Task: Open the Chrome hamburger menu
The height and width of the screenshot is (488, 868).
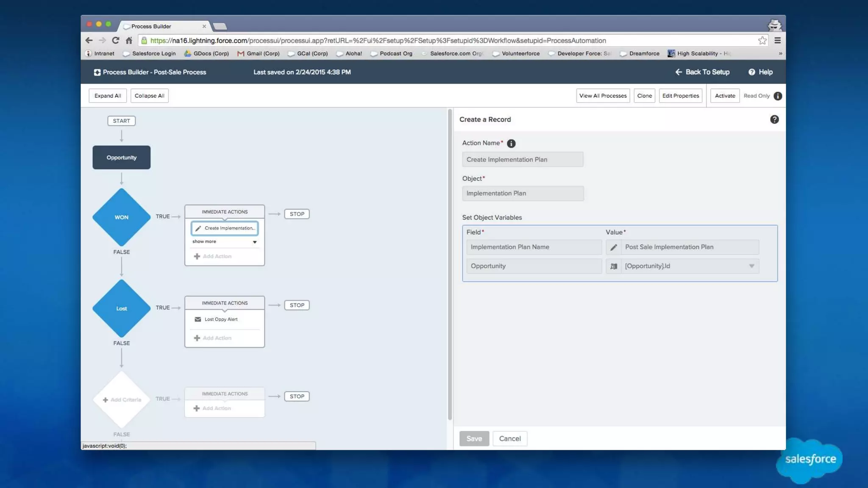Action: [777, 41]
